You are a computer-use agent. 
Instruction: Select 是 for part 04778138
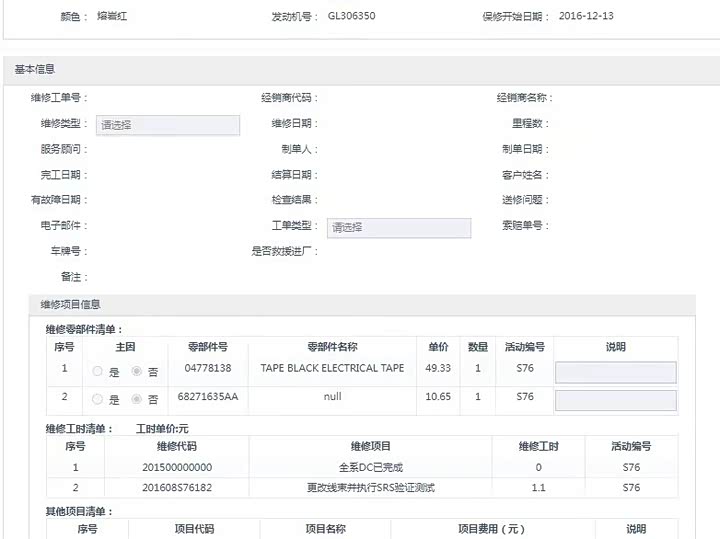[97, 371]
